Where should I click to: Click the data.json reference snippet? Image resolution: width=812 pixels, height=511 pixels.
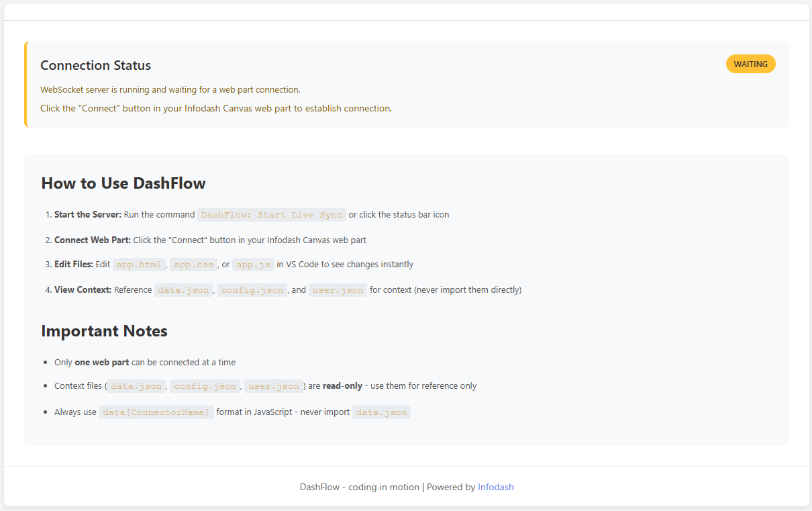point(183,289)
